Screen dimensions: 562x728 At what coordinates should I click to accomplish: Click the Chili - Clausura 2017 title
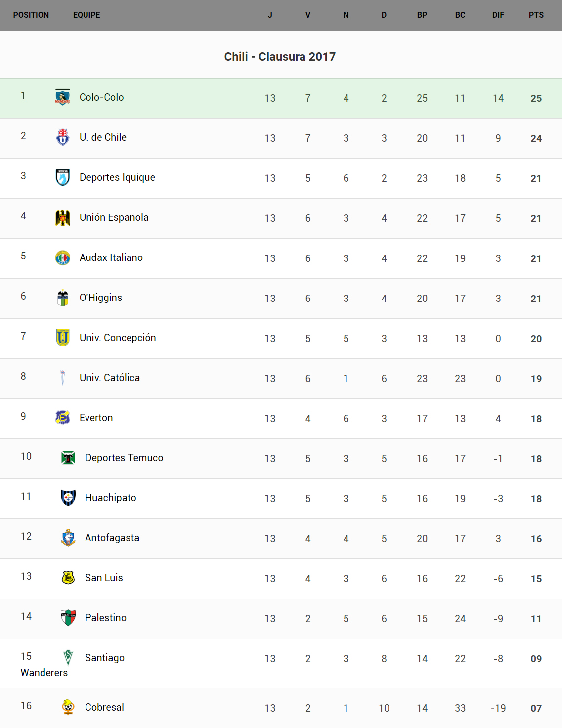[280, 57]
